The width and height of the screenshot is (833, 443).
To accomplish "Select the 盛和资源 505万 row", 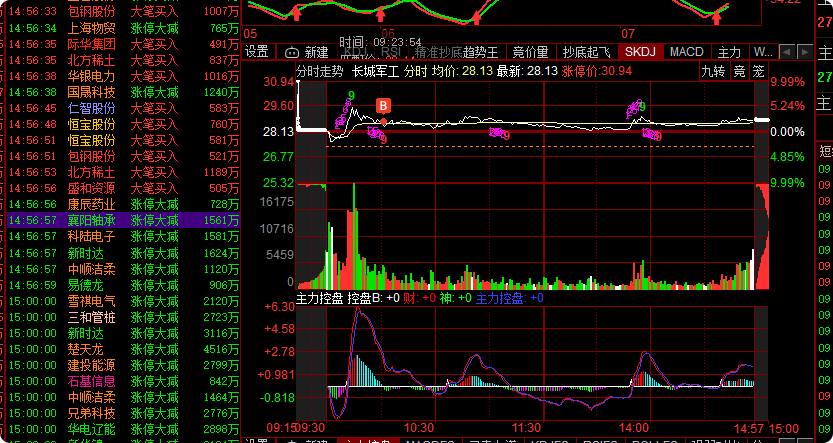I will 123,189.
